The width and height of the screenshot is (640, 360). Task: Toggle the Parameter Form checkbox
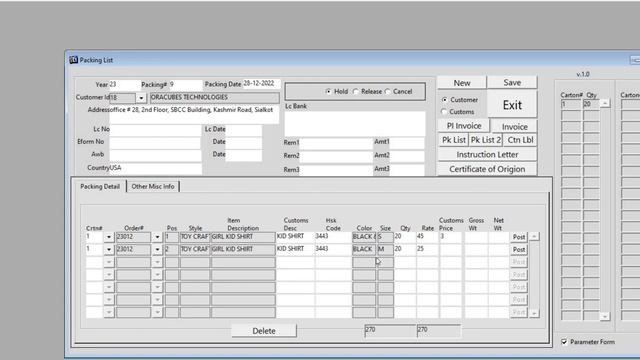pyautogui.click(x=564, y=342)
